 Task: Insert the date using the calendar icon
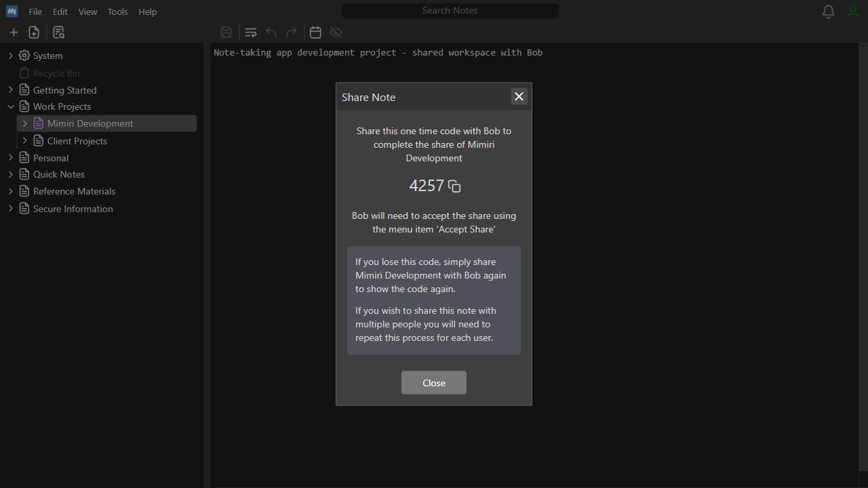[x=315, y=32]
